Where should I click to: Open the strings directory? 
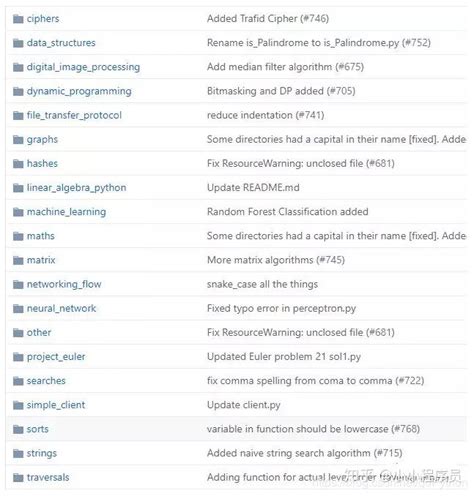pos(42,454)
